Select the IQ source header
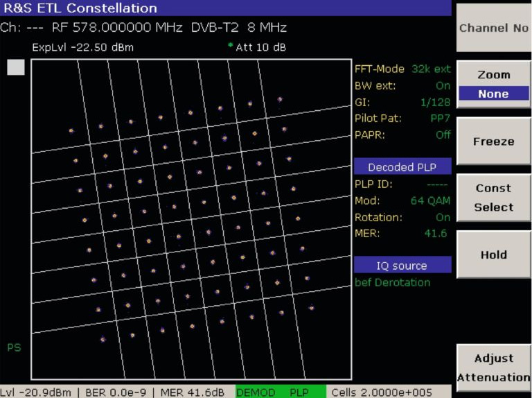Viewport: 532px width, 398px height. click(x=402, y=266)
